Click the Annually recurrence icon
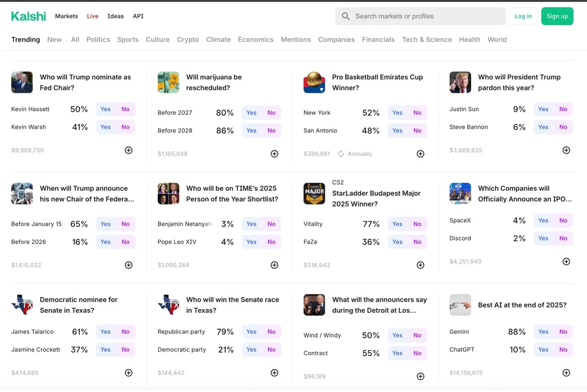 point(341,154)
